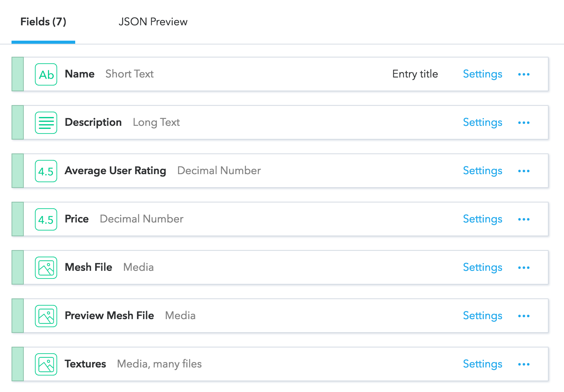Show more actions for Mesh File
This screenshot has width=564, height=392.
point(524,268)
